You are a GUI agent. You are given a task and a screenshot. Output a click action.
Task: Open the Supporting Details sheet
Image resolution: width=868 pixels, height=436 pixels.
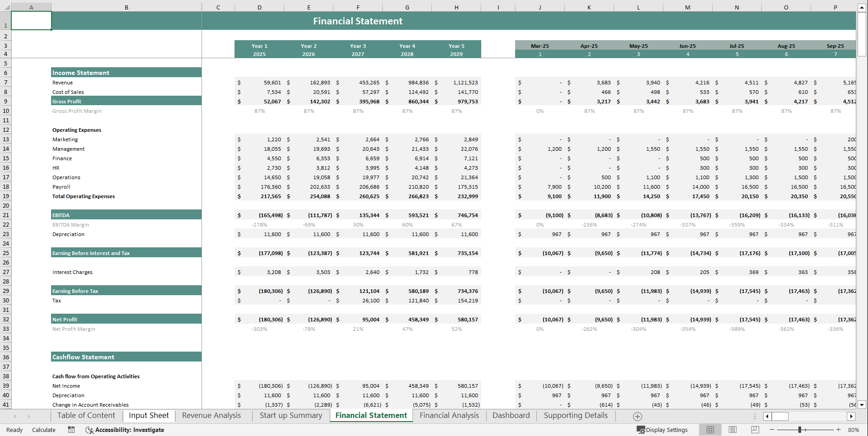tap(575, 415)
